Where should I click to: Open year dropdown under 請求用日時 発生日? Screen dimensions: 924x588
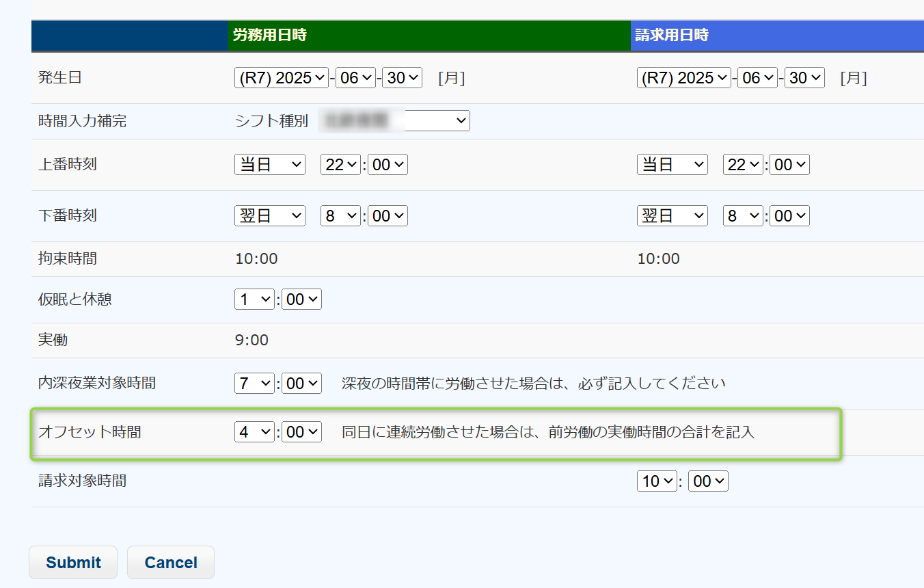tap(683, 78)
